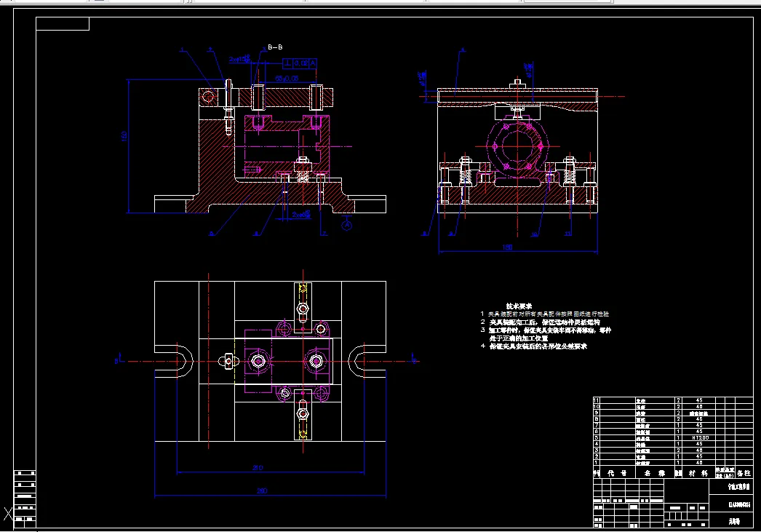Pick balloon number 2 in B-B view
This screenshot has height=532, width=761.
[x=210, y=49]
